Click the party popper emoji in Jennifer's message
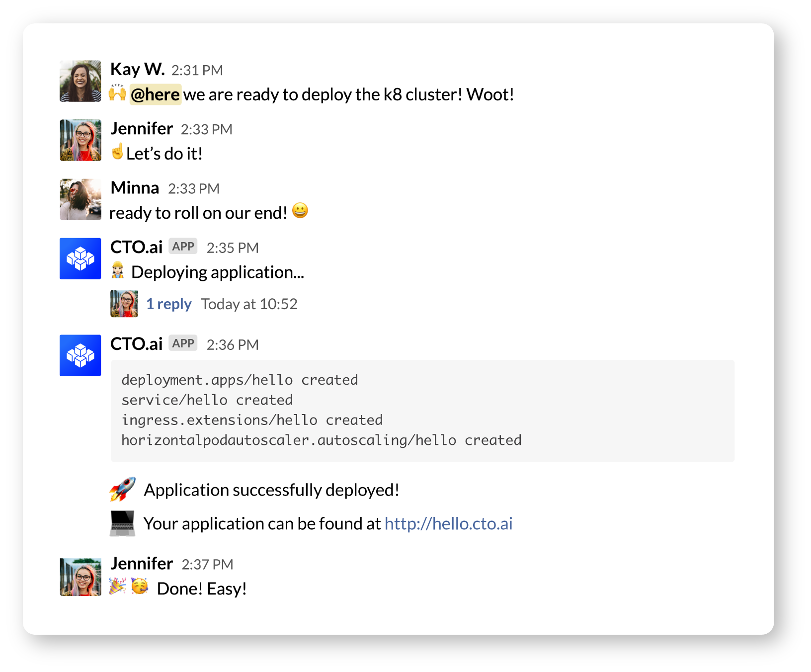This screenshot has width=811, height=672. tap(118, 586)
